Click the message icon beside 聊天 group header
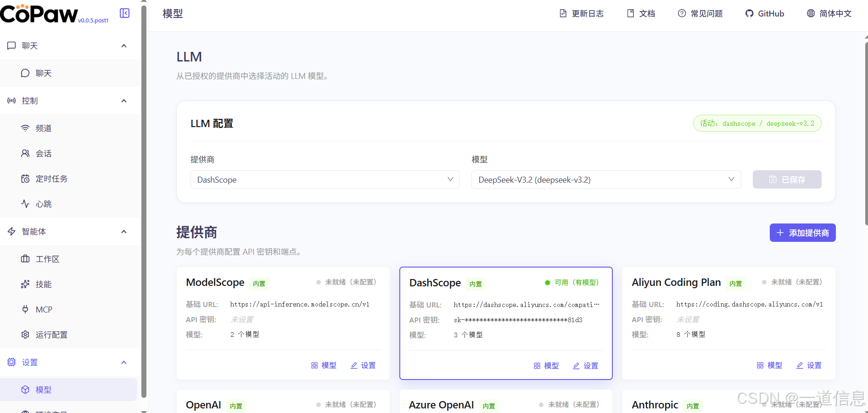The width and height of the screenshot is (868, 413). click(11, 45)
